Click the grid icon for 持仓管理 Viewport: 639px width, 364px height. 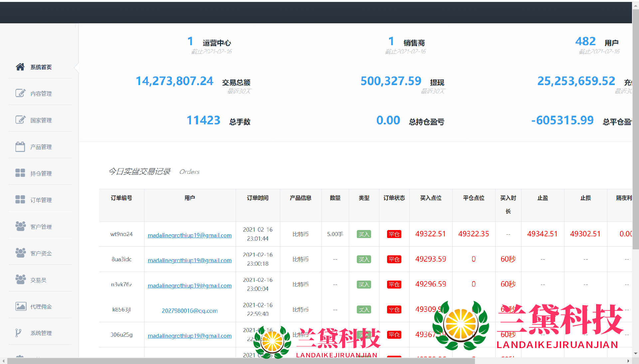pyautogui.click(x=20, y=173)
